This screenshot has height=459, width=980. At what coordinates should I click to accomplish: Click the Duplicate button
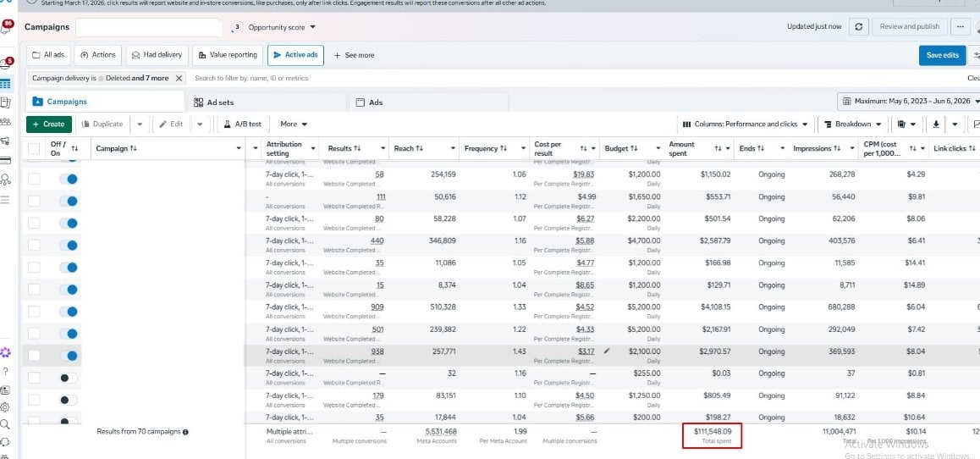coord(102,124)
